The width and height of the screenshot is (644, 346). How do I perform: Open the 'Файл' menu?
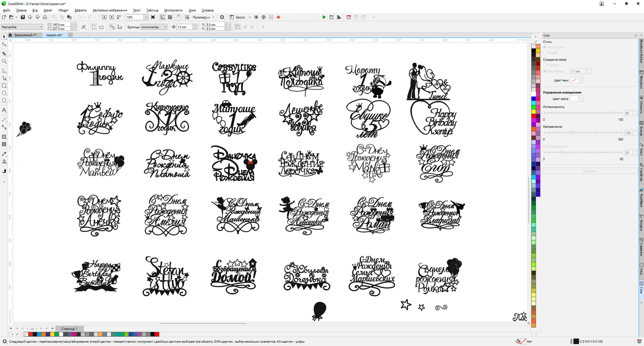tap(6, 10)
